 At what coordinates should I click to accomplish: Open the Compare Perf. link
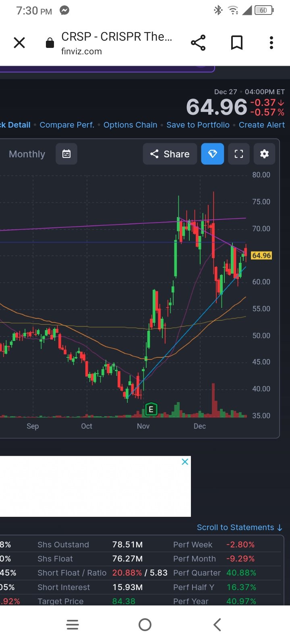67,125
